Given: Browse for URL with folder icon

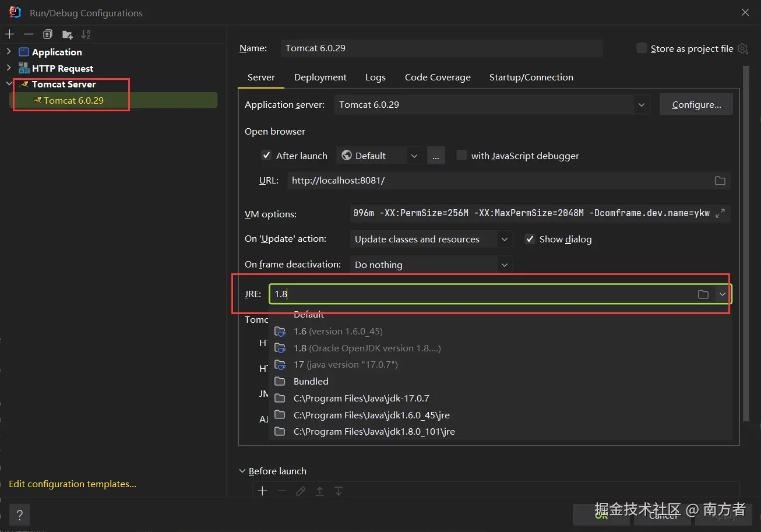Looking at the screenshot, I should click(x=720, y=181).
